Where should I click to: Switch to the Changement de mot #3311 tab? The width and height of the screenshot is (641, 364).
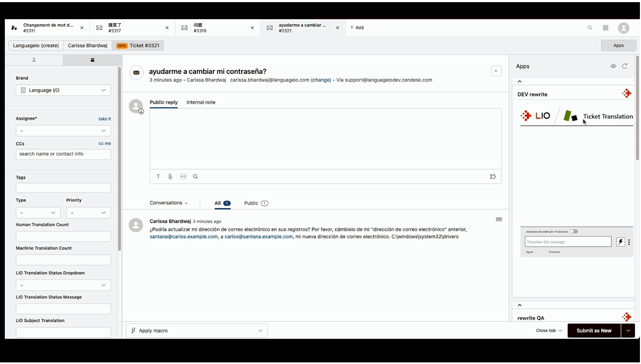coord(48,28)
